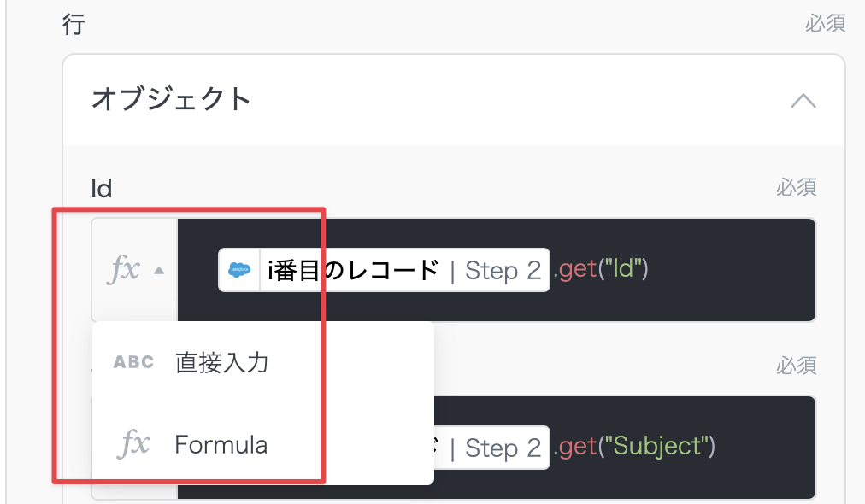Click the 必須 tag next to the 行 label

point(825,23)
